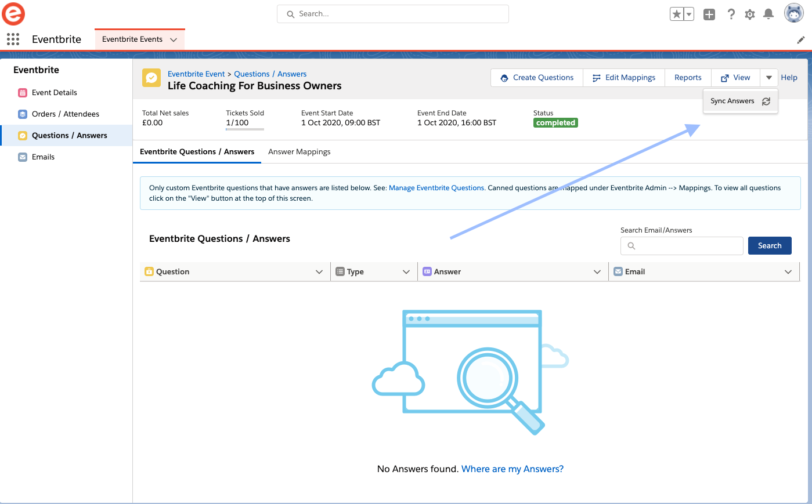Click the pencil edit page icon
The image size is (812, 504).
[801, 40]
